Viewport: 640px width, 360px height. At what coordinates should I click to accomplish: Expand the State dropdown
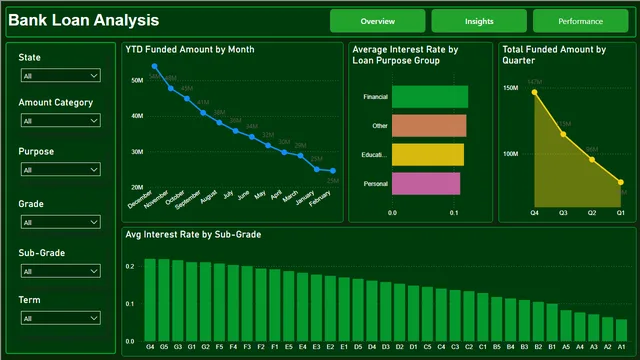[61, 76]
